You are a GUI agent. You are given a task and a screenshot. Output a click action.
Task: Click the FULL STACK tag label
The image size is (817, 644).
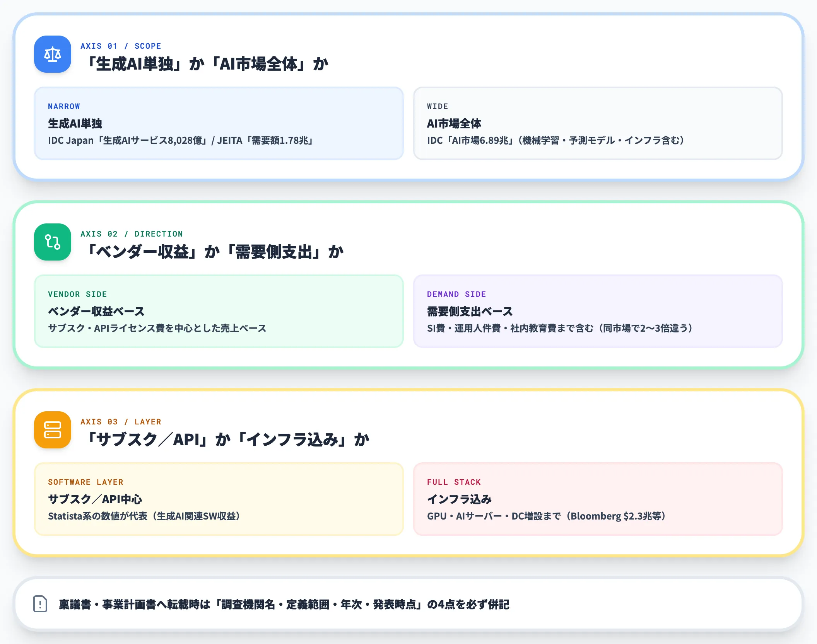(x=454, y=482)
